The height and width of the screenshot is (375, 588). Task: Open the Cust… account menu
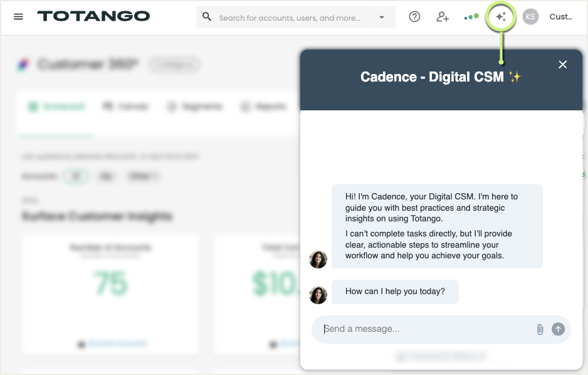click(561, 16)
